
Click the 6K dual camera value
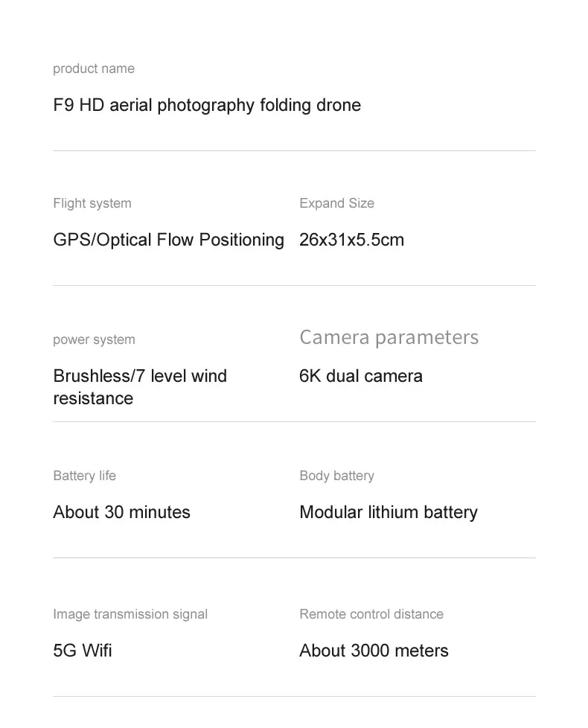[360, 376]
